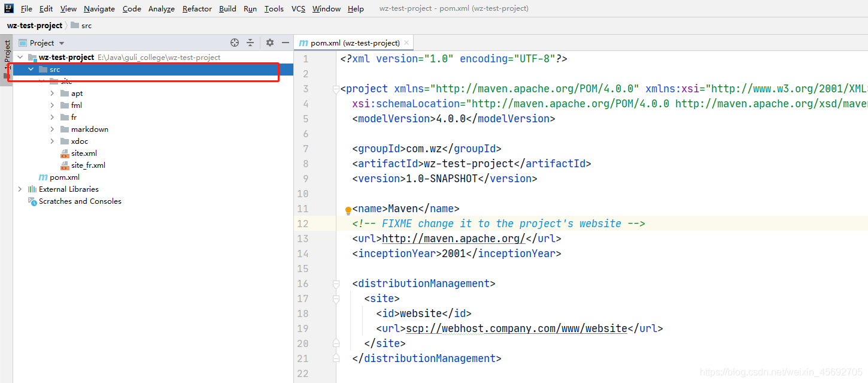Viewport: 868px width, 383px height.
Task: Open Project panel gear settings
Action: 270,43
